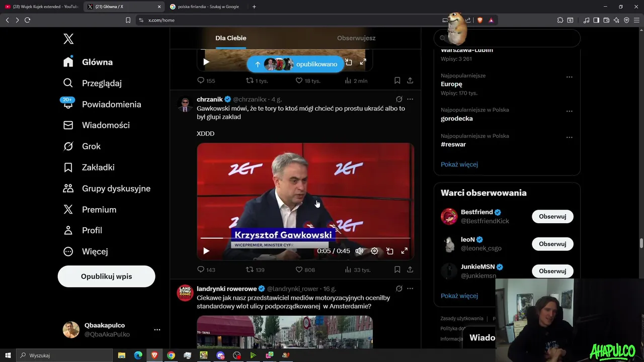Open Grok action on chrzanik post
The width and height of the screenshot is (644, 362).
[399, 99]
